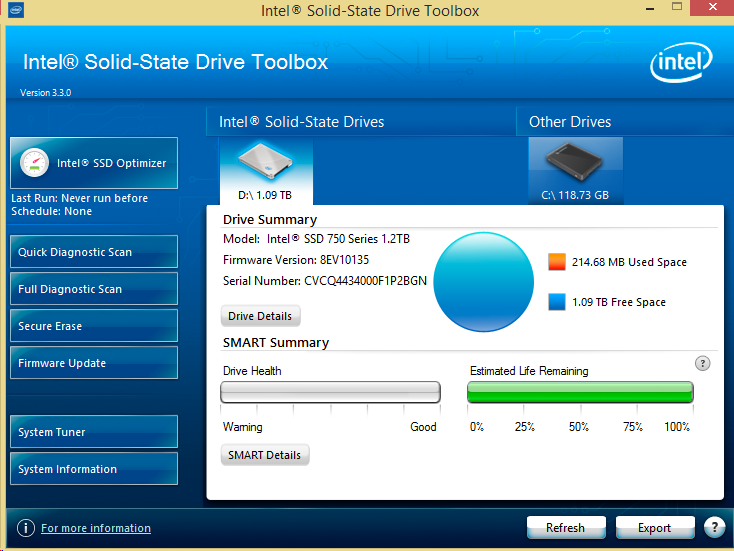This screenshot has width=734, height=551.
Task: Show the System Information page
Action: pos(93,469)
